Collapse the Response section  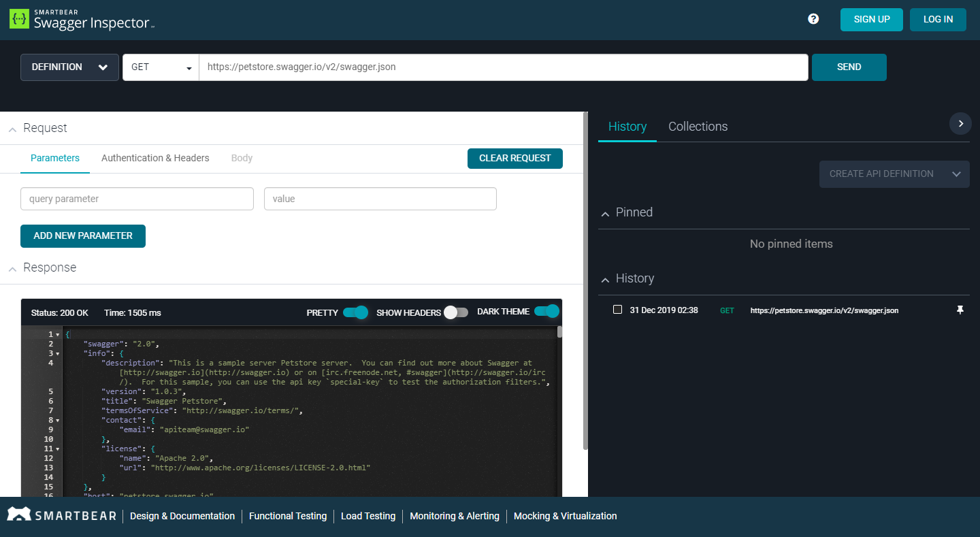click(12, 268)
